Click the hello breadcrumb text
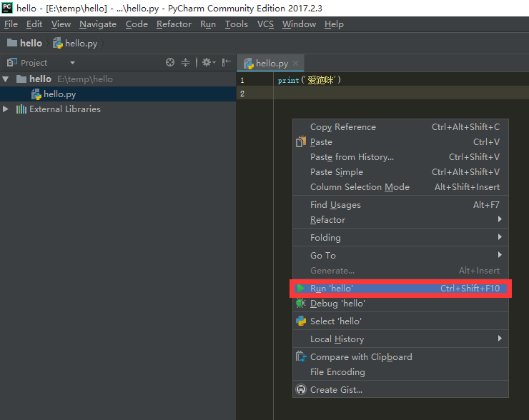This screenshot has height=420, width=529. tap(31, 43)
